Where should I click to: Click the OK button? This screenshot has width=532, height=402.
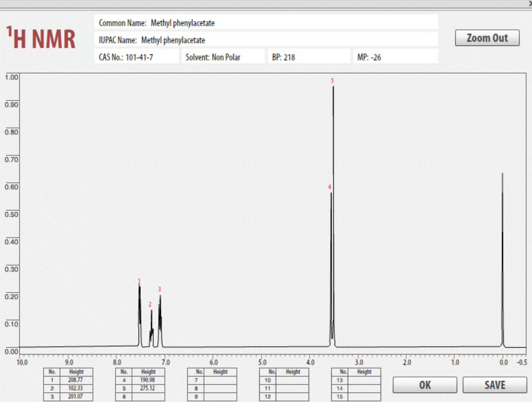(424, 385)
